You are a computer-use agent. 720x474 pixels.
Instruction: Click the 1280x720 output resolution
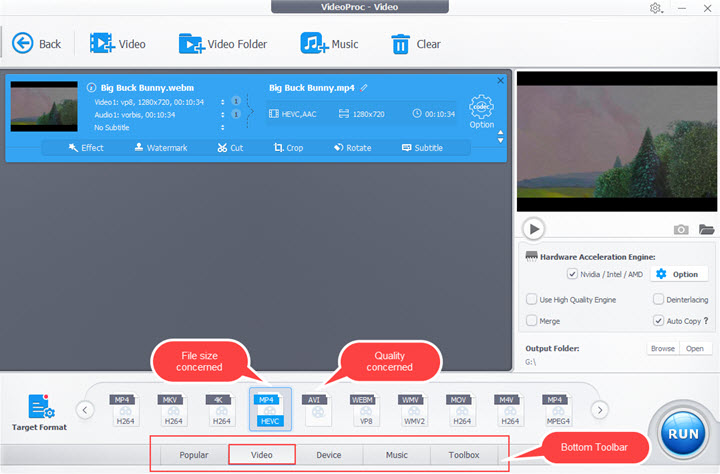tap(362, 114)
